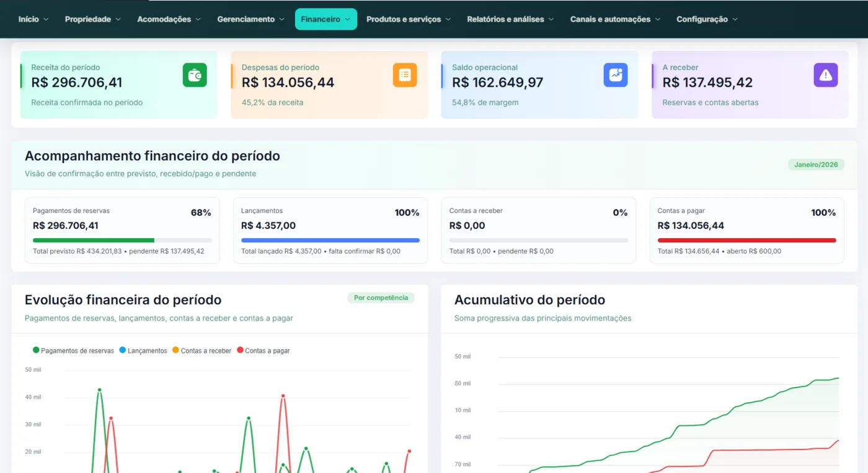The height and width of the screenshot is (473, 868).
Task: Click the 68% percentage label
Action: click(201, 213)
